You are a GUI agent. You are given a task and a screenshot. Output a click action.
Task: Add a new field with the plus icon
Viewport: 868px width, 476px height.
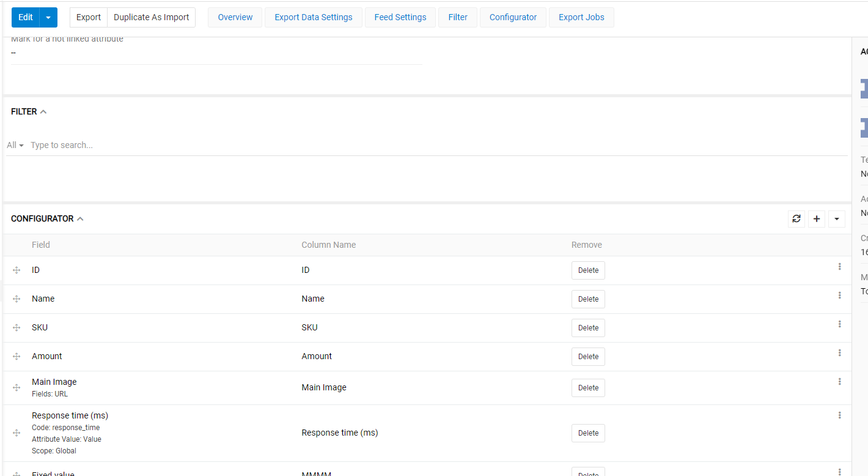(816, 218)
